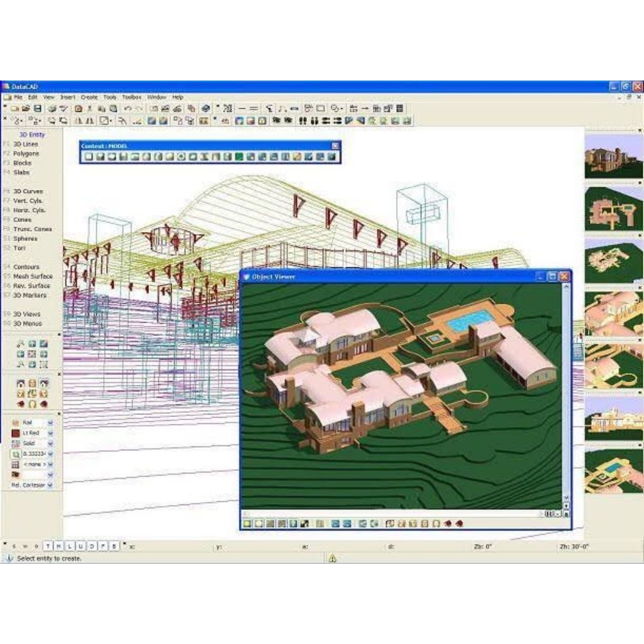Click the zoom extents icon centered in the navigation pad
This screenshot has width=644, height=644.
tap(32, 354)
